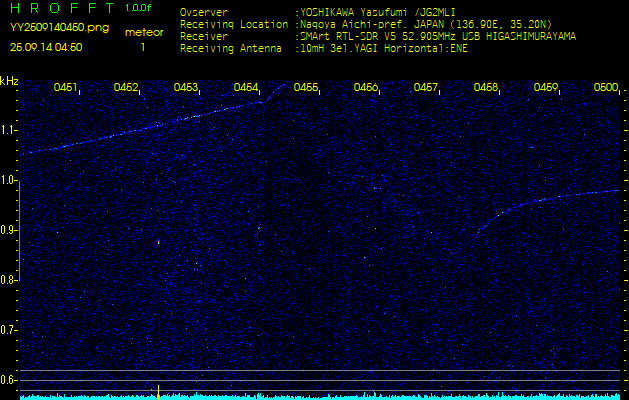Click the HROFFT title text
Screen dimensions: 629x400
[x=62, y=8]
